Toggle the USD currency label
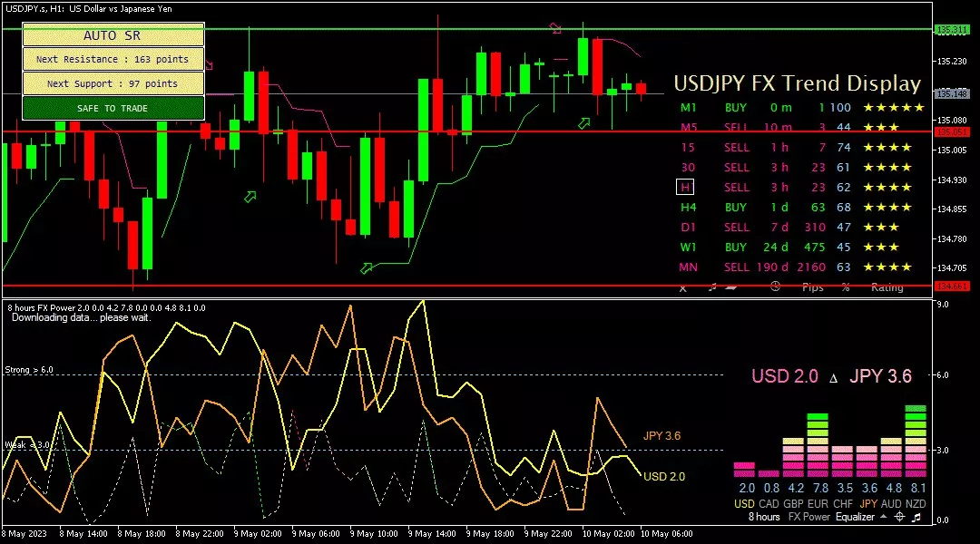Viewport: 980px width, 544px height. (x=744, y=504)
